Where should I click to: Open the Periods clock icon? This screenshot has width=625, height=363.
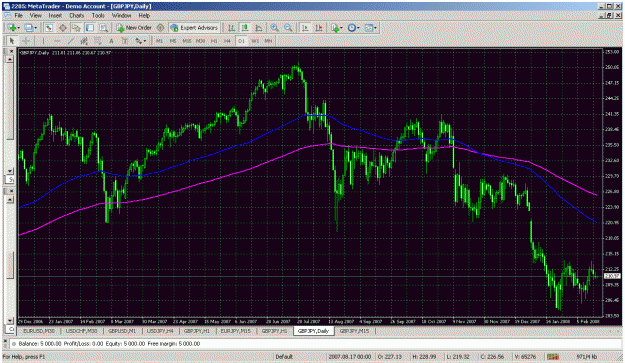(x=351, y=27)
